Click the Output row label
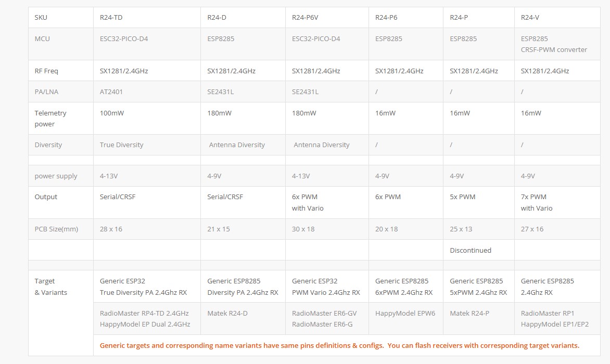This screenshot has width=610, height=364. (46, 197)
